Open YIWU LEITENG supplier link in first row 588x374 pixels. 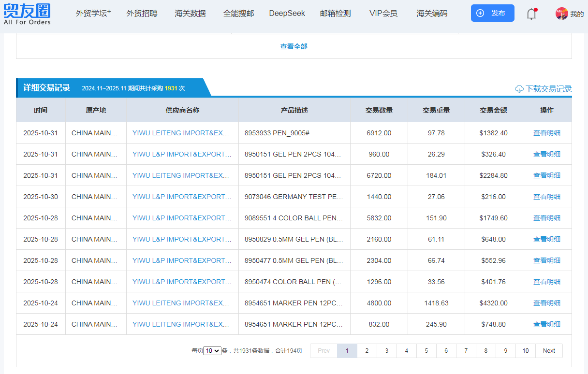[181, 133]
